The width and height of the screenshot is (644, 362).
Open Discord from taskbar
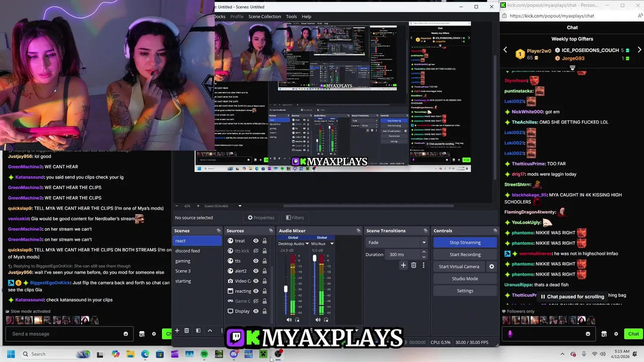click(233, 354)
